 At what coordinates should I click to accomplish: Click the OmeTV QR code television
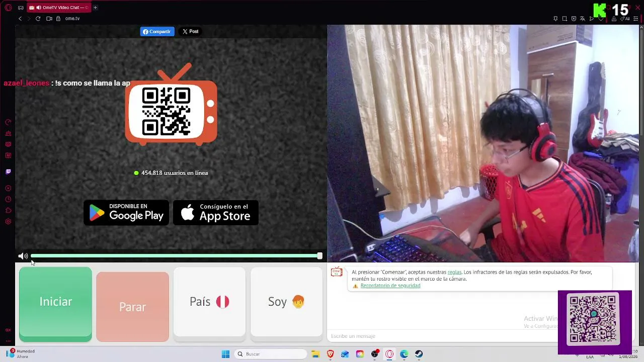click(171, 105)
